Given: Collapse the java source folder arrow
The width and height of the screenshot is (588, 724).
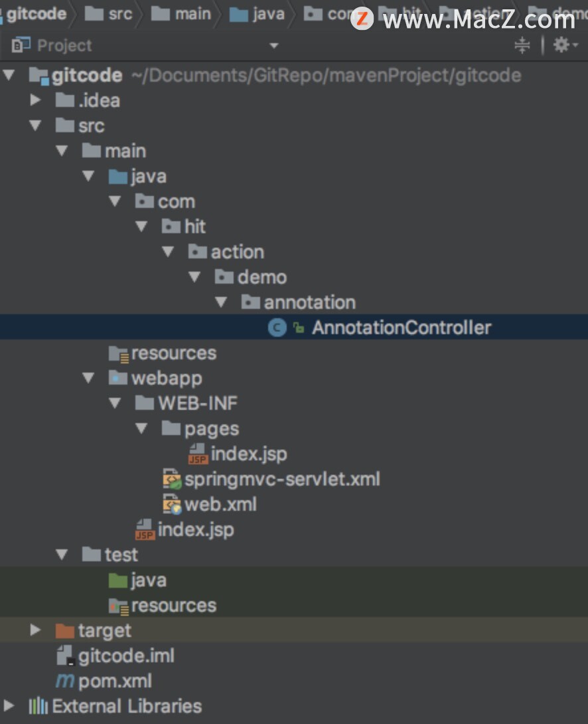Looking at the screenshot, I should (x=88, y=176).
